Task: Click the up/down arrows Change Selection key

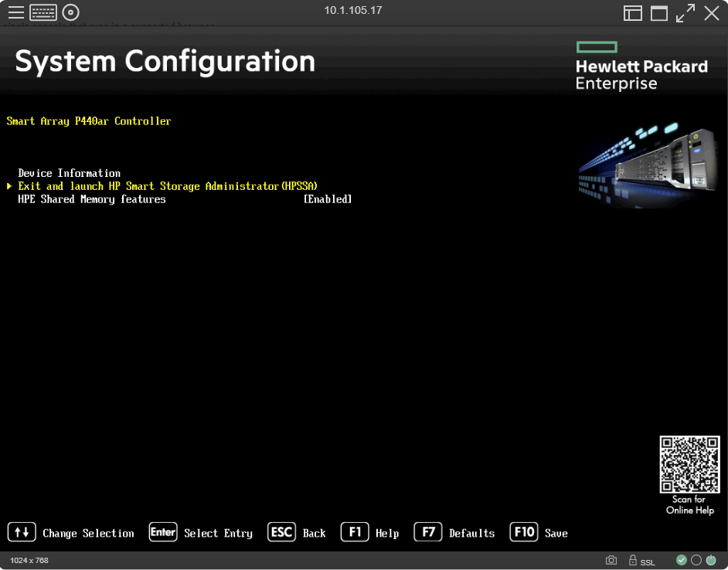Action: point(22,532)
